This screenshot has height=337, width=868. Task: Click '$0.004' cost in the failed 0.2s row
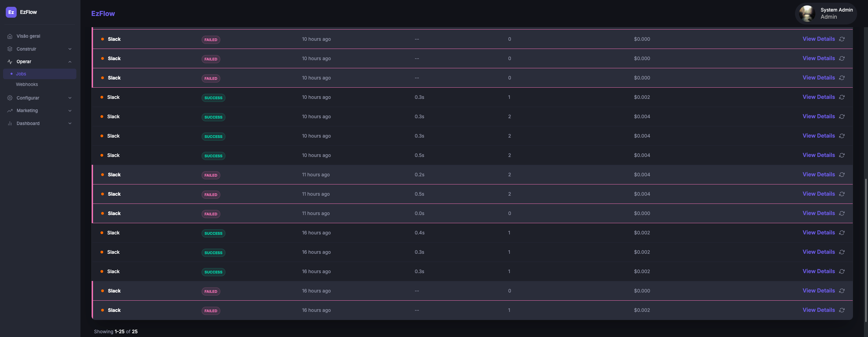[642, 175]
